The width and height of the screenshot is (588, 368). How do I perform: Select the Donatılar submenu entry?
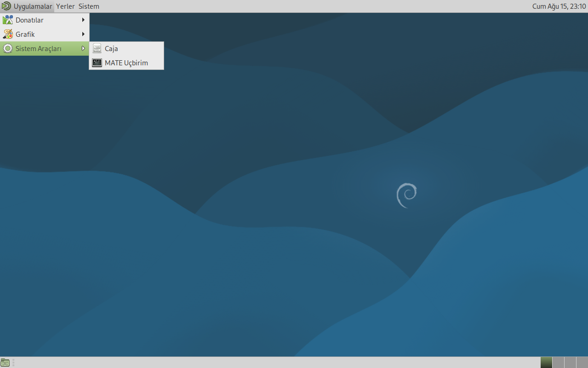45,20
